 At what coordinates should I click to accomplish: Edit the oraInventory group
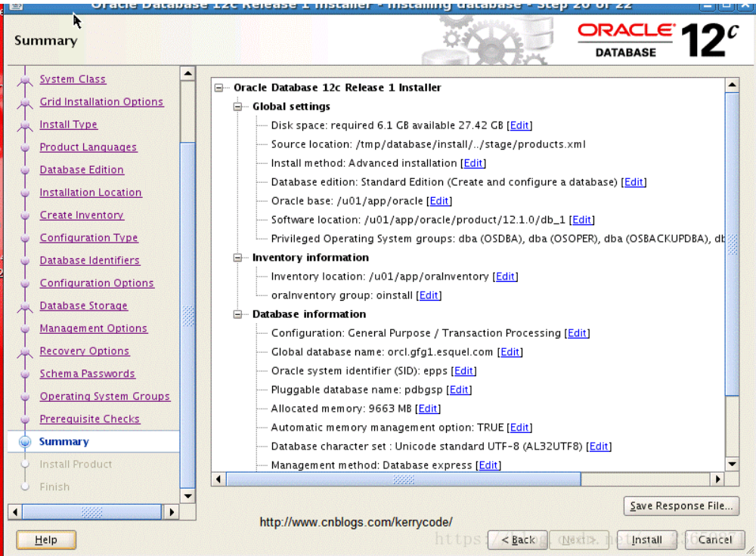(x=429, y=295)
